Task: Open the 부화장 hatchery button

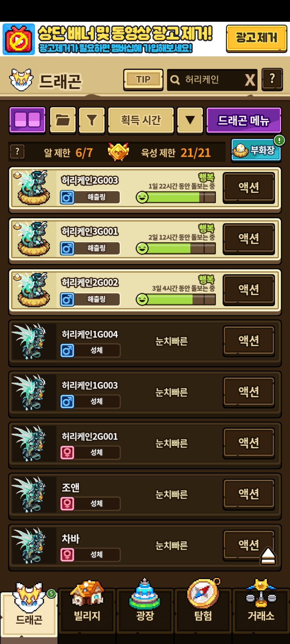Action: (256, 150)
